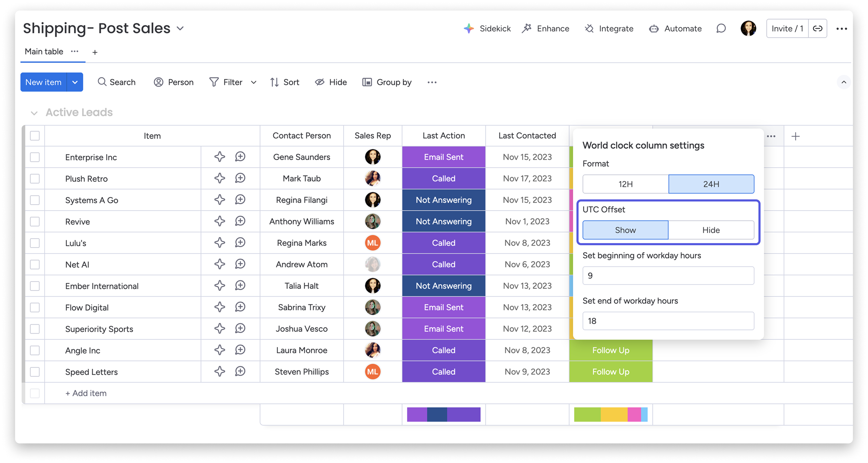The width and height of the screenshot is (868, 463).
Task: Select the Revive row checkbox
Action: coord(35,222)
